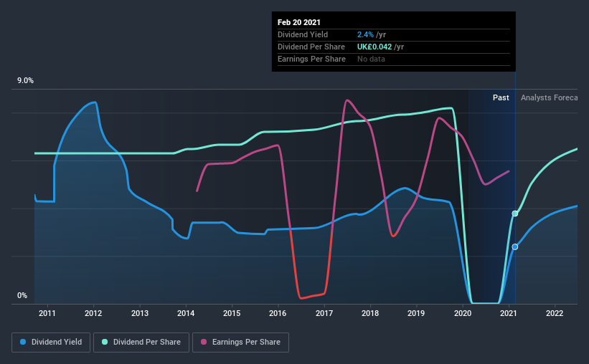Select the Analysts Forecast region label
Screen dimensions: 589x364
point(549,97)
